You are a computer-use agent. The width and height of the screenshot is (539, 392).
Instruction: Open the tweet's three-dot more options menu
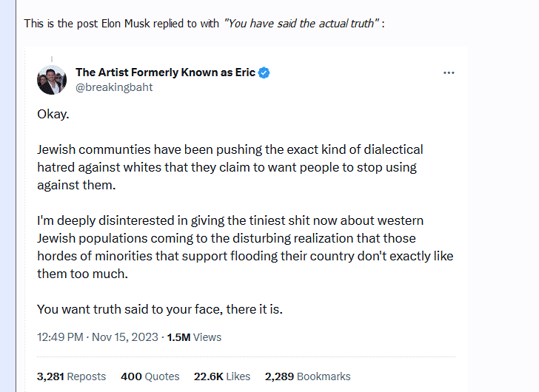click(449, 72)
